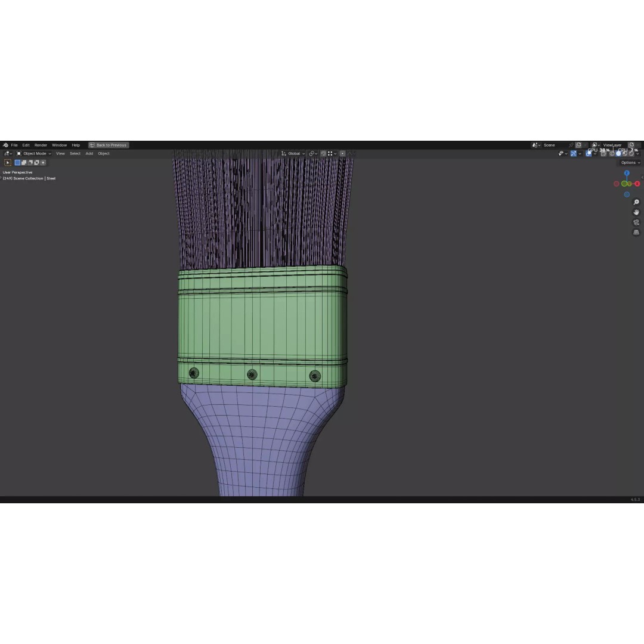Open the editor type selector dropdown
The width and height of the screenshot is (644, 644).
click(8, 154)
